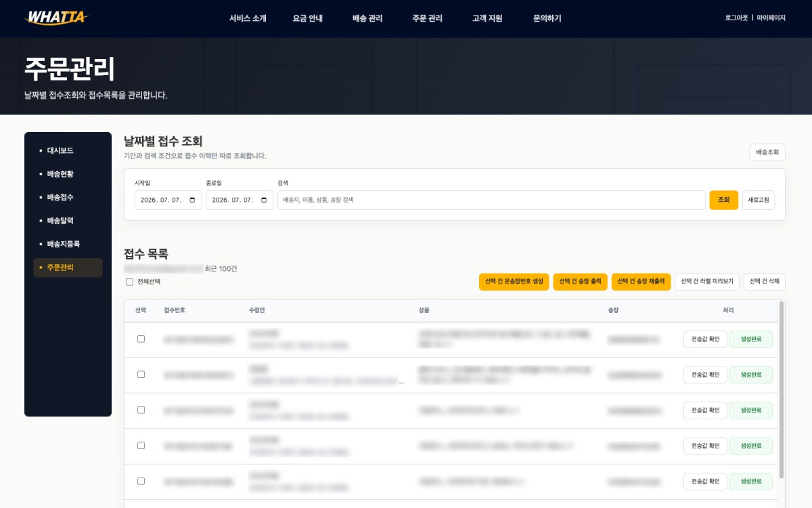Focus the 종료일 date field
Image resolution: width=812 pixels, height=508 pixels.
(x=240, y=200)
